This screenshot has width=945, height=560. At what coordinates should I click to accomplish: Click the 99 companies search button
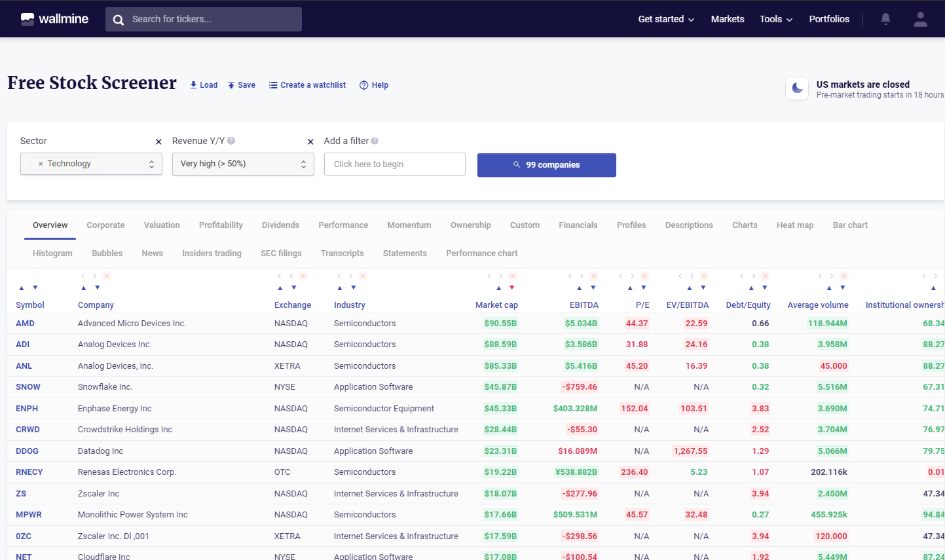point(546,165)
